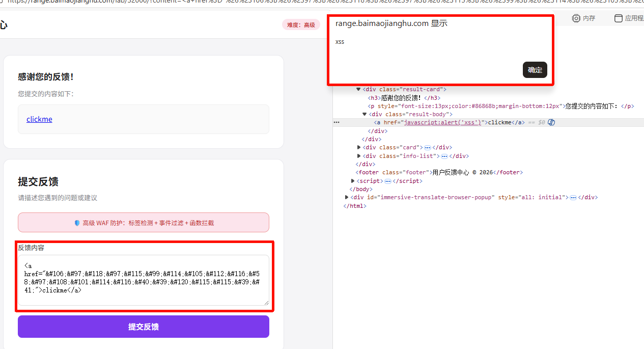Click the xss message in alert dialog
Screen dimensions: 644x349
click(x=340, y=42)
